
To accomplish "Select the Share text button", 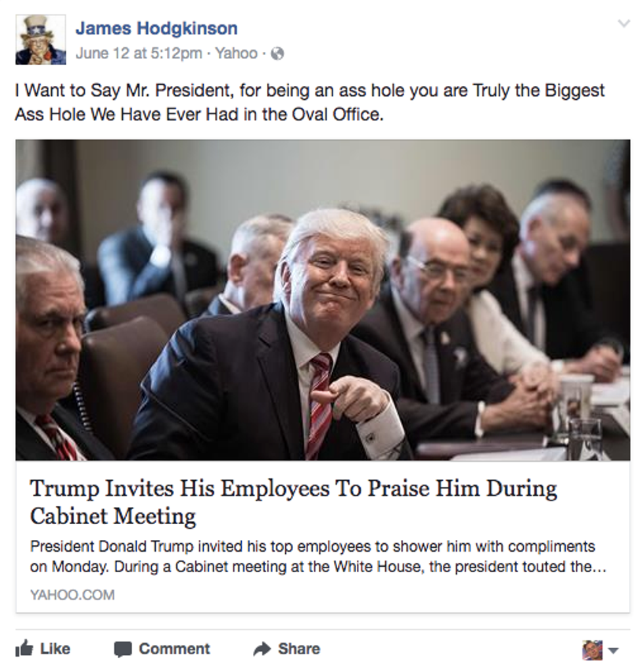I will (299, 649).
